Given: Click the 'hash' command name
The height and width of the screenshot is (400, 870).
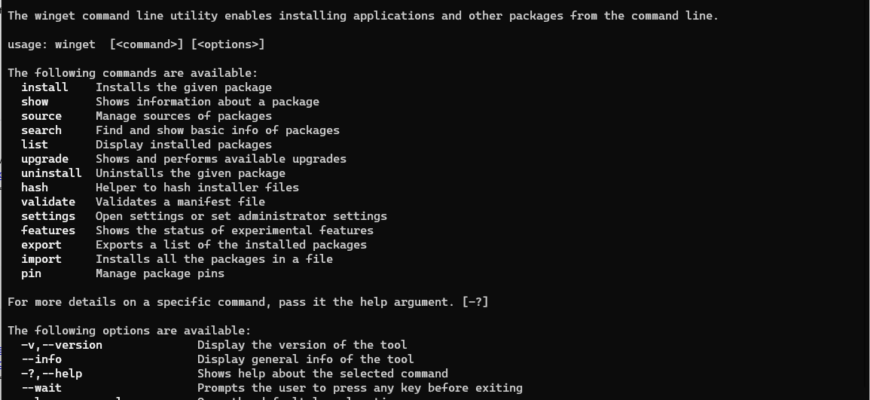Looking at the screenshot, I should pyautogui.click(x=34, y=188).
